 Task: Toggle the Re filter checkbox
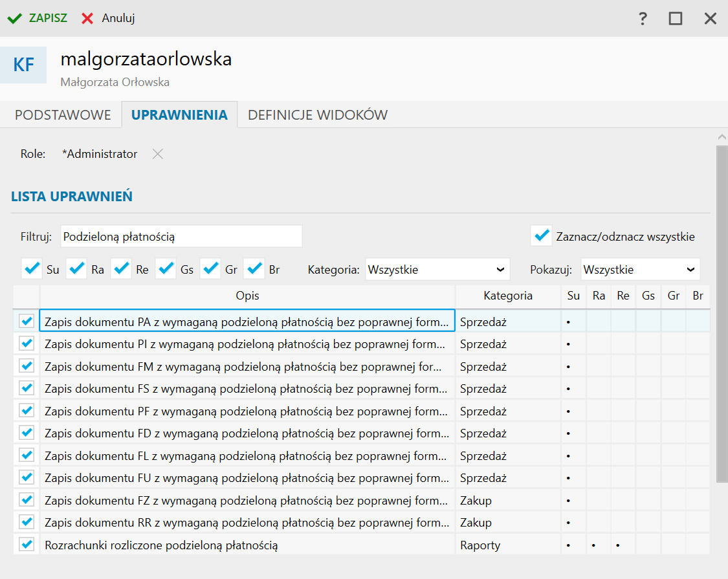click(121, 269)
